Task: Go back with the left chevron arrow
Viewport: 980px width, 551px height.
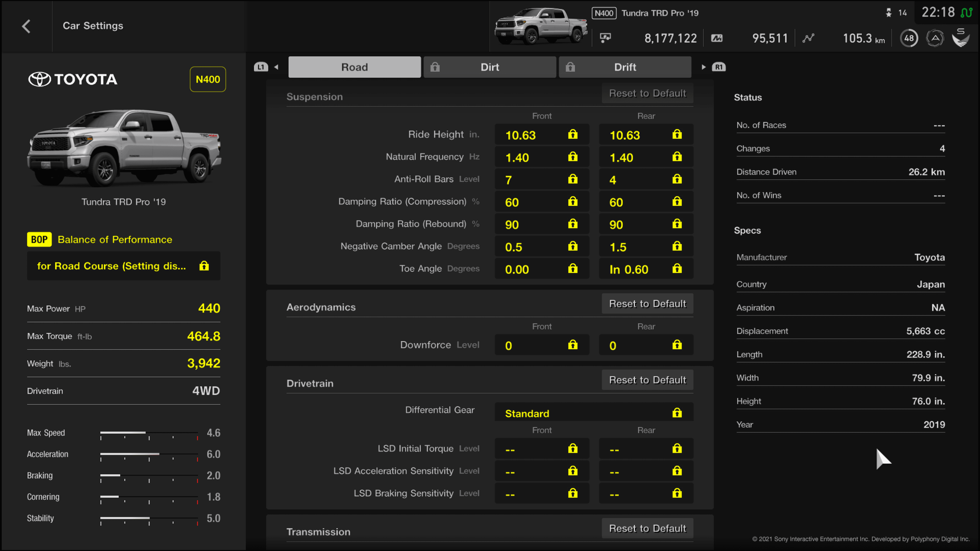Action: click(26, 26)
